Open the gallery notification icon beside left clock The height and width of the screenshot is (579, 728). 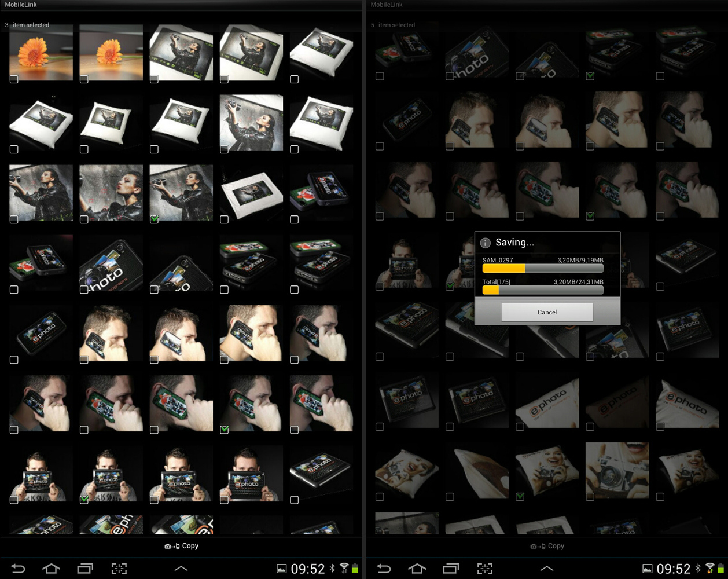point(281,569)
